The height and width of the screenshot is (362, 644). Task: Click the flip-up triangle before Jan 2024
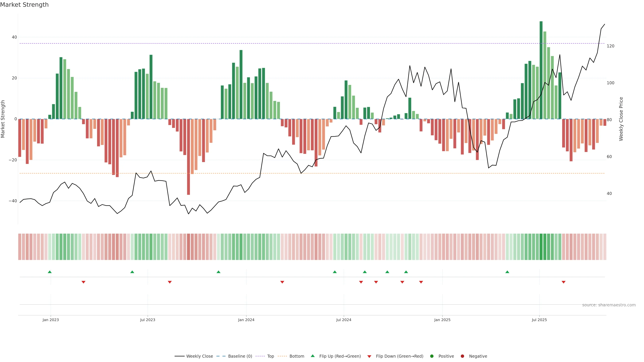[219, 272]
